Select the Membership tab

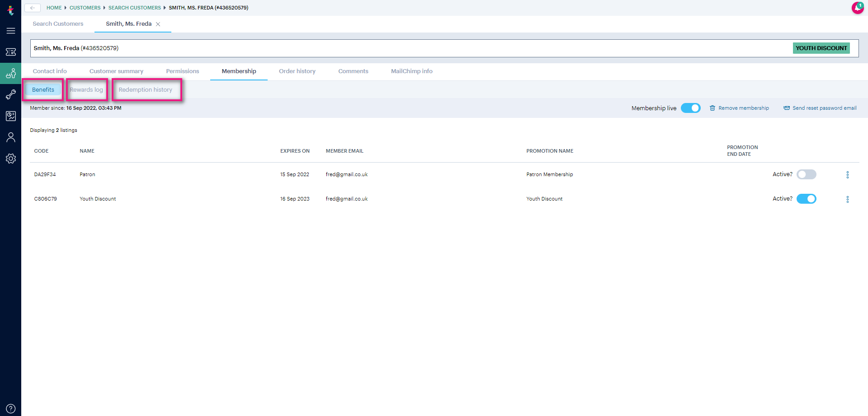239,71
